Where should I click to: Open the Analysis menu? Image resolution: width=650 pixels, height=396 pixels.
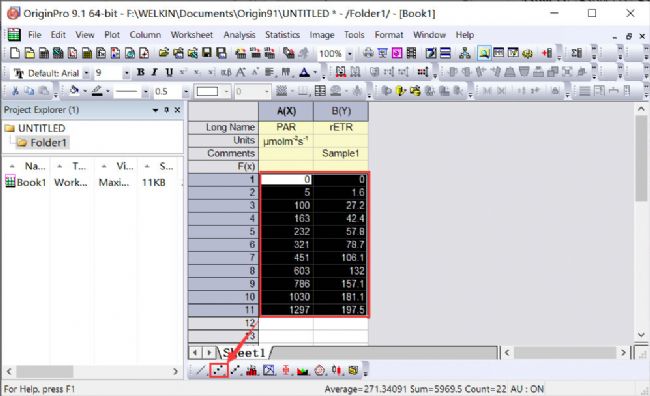(239, 35)
